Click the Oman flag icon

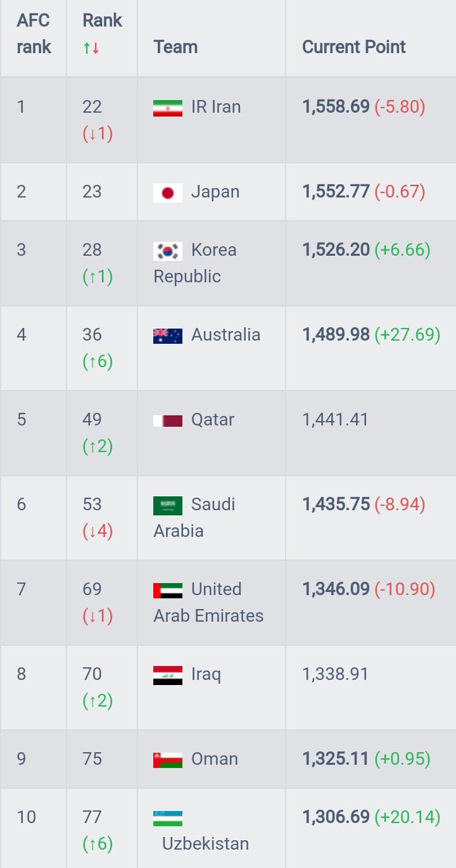[168, 760]
